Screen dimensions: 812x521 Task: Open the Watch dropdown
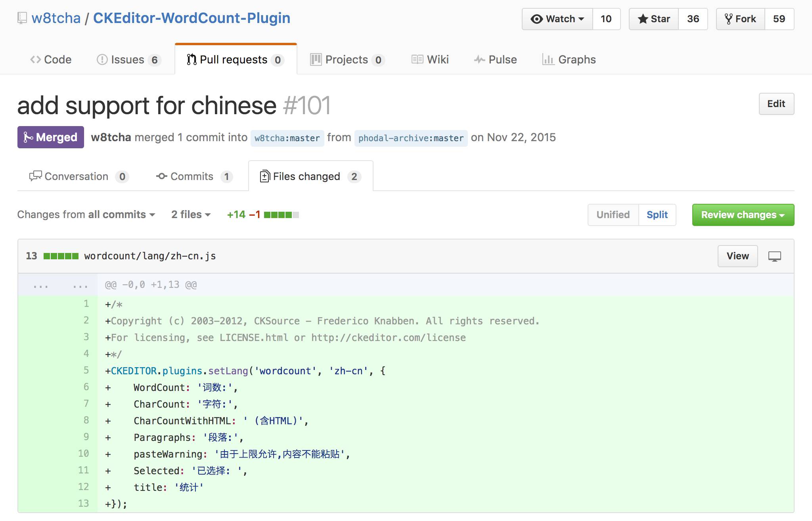click(x=557, y=19)
